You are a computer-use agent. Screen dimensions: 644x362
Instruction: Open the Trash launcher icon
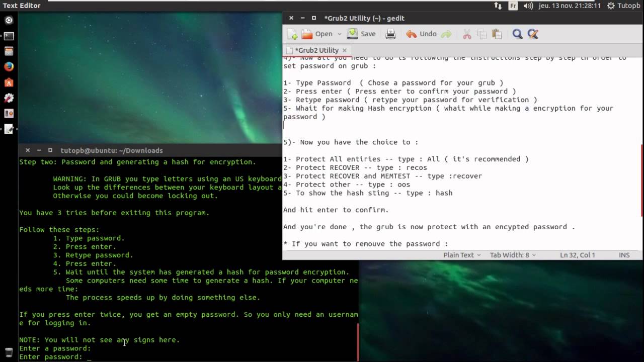[x=9, y=352]
